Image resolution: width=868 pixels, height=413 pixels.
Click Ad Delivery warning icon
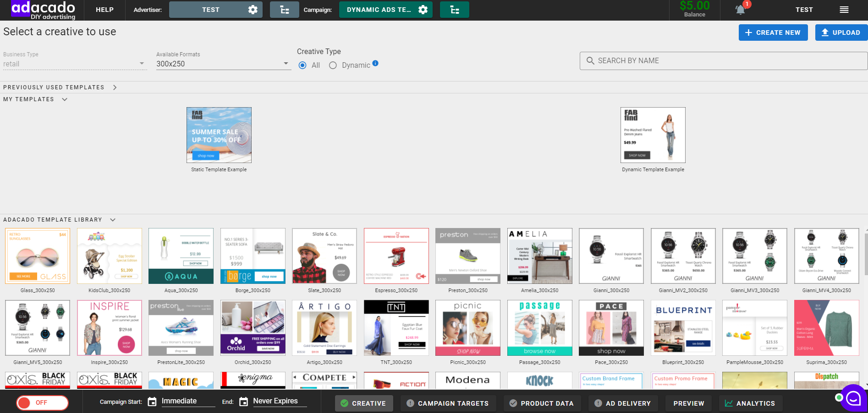[x=598, y=403]
